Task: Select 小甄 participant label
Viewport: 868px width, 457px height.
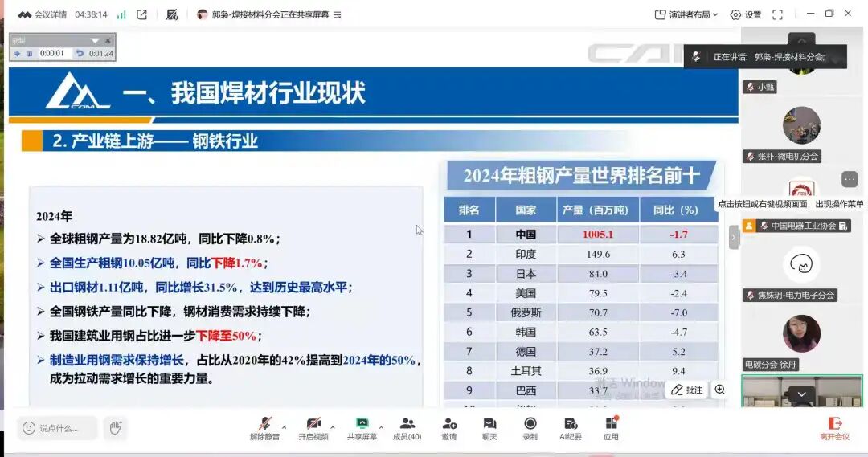Action: 760,87
